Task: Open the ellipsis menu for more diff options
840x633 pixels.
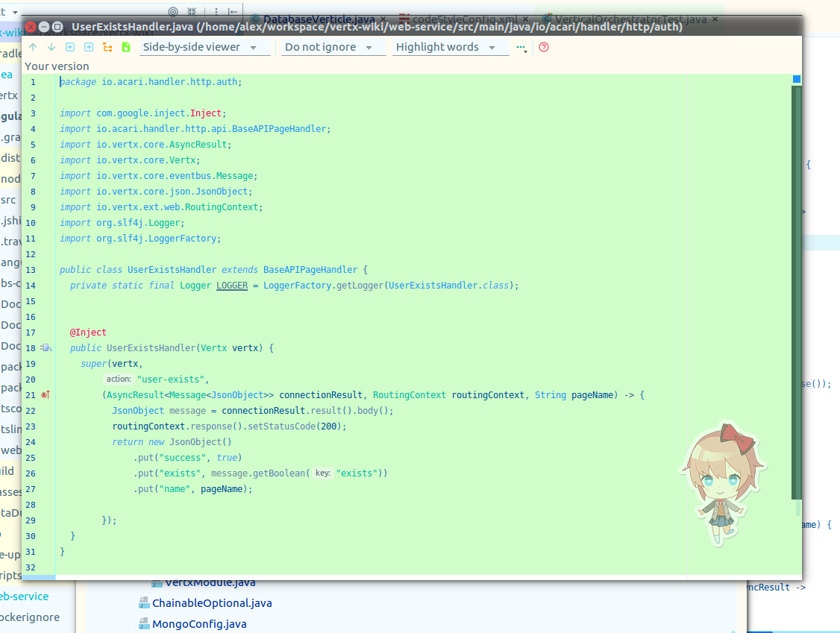Action: point(521,46)
